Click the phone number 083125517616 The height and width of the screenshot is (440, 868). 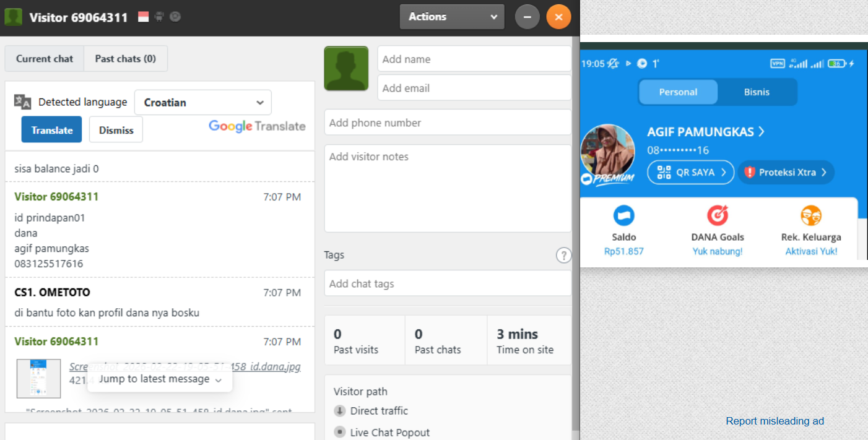click(48, 264)
